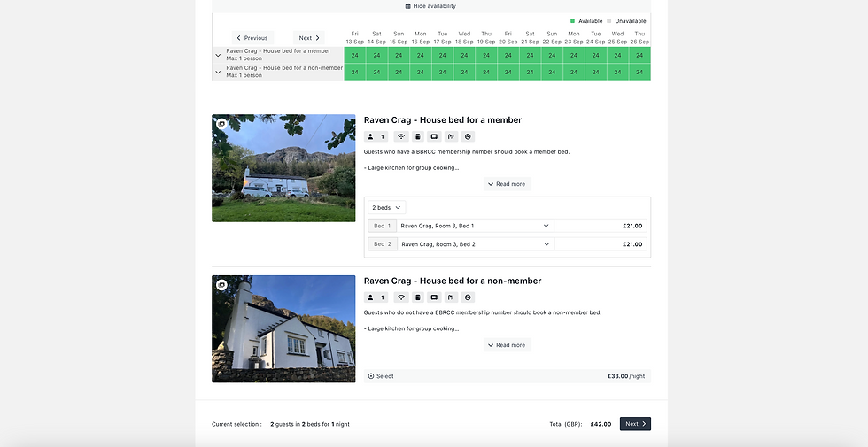Open the member bed photo thumbnail

(283, 168)
